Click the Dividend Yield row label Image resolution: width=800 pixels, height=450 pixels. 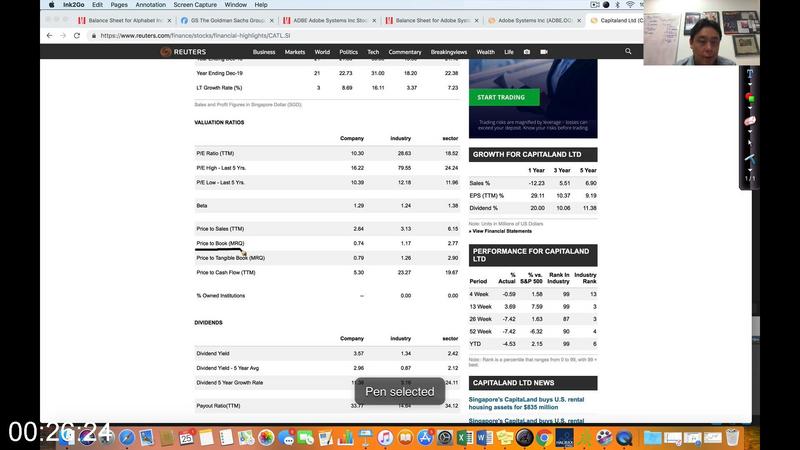[x=212, y=353]
